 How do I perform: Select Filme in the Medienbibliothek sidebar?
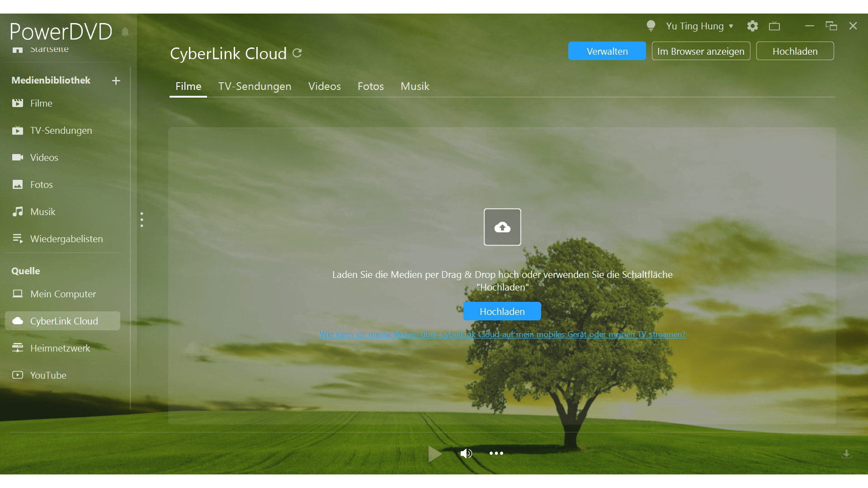(x=41, y=103)
